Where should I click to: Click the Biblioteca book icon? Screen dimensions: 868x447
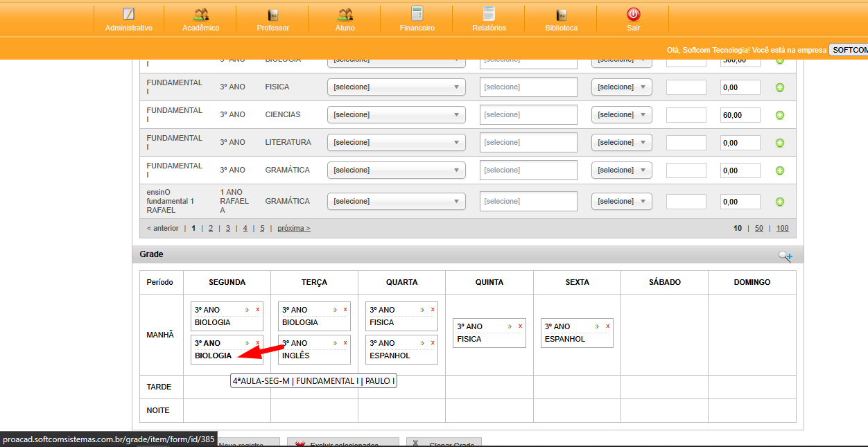[x=561, y=15]
